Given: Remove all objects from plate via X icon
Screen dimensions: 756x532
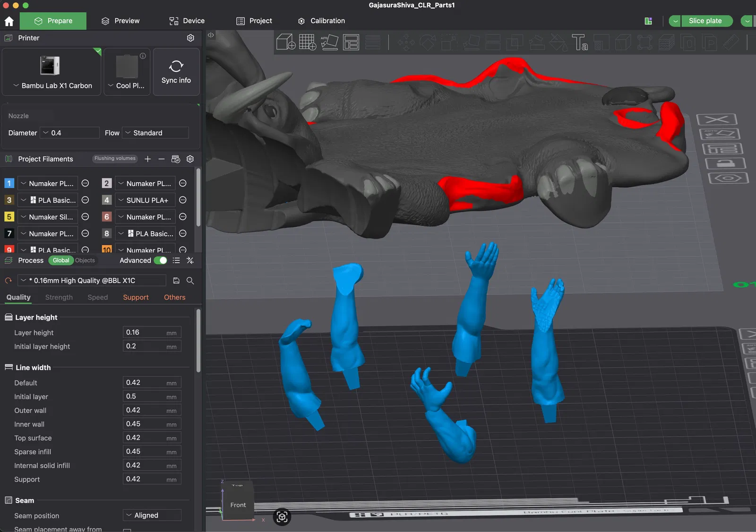Looking at the screenshot, I should point(717,120).
